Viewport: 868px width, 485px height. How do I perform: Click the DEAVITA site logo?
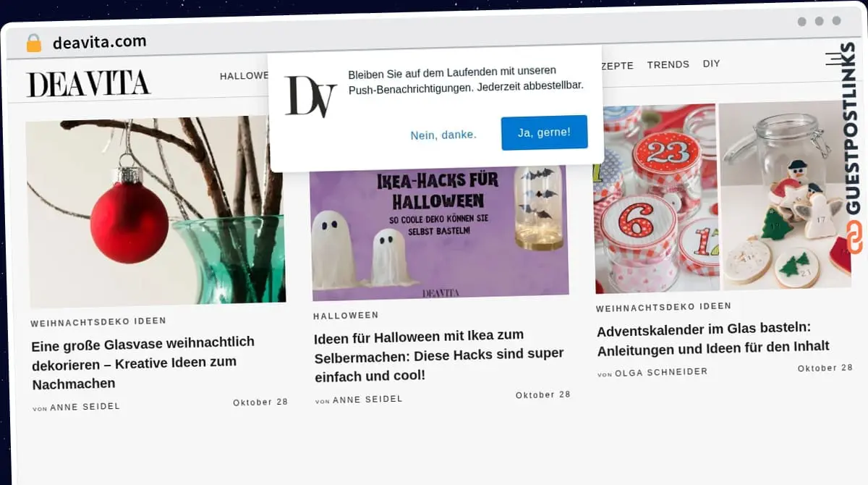coord(88,83)
